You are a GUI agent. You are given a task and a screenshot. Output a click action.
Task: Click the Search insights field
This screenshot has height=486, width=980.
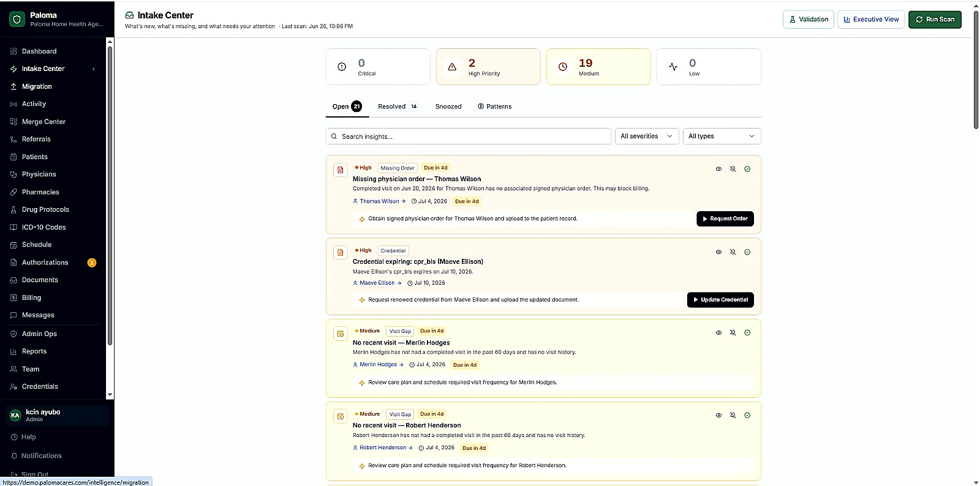point(469,136)
